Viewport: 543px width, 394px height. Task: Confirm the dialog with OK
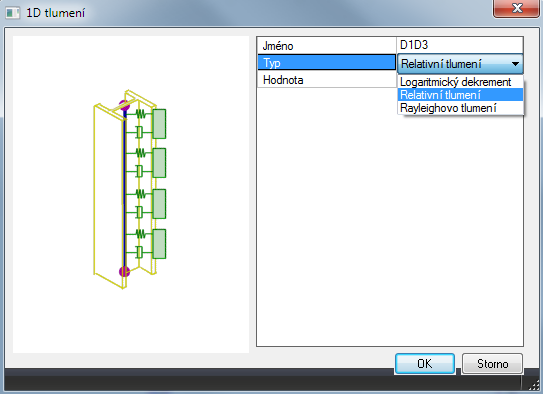coord(425,364)
